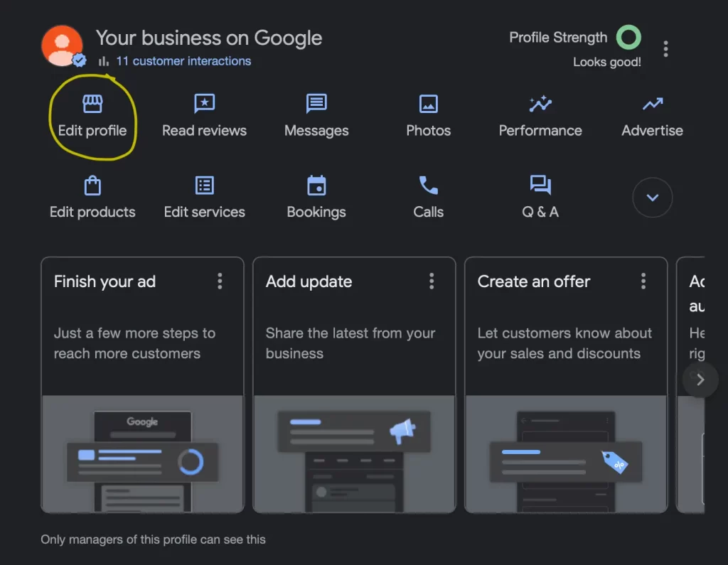Click the Bookings label
Screen dimensions: 728x565
tap(316, 212)
